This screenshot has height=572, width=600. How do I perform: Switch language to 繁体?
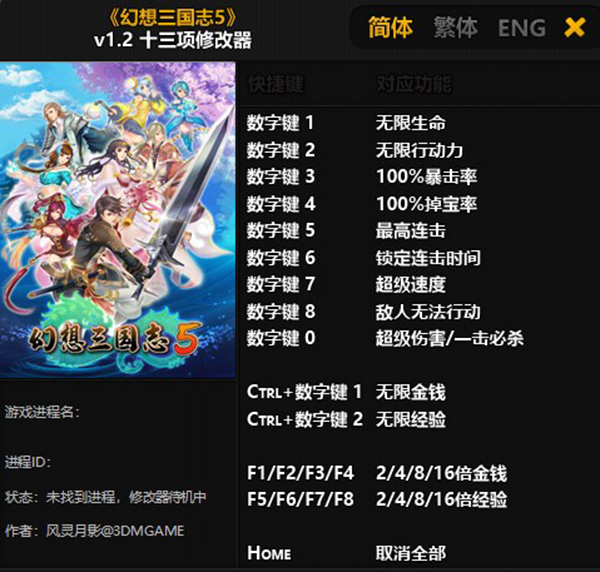pyautogui.click(x=455, y=28)
